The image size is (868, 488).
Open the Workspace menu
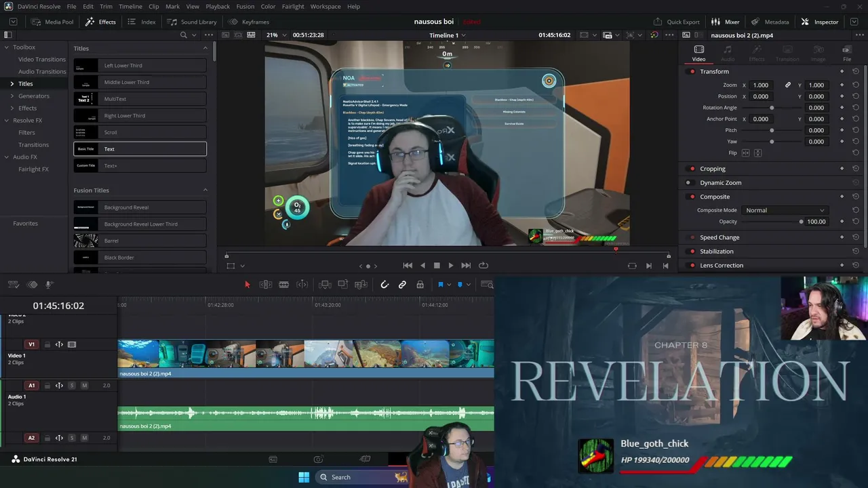[x=325, y=6]
